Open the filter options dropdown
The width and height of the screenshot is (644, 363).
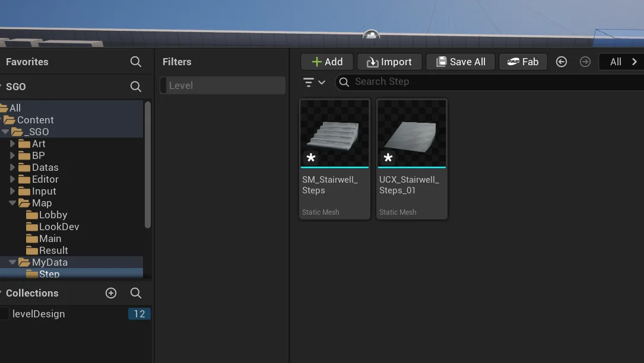[x=314, y=82]
